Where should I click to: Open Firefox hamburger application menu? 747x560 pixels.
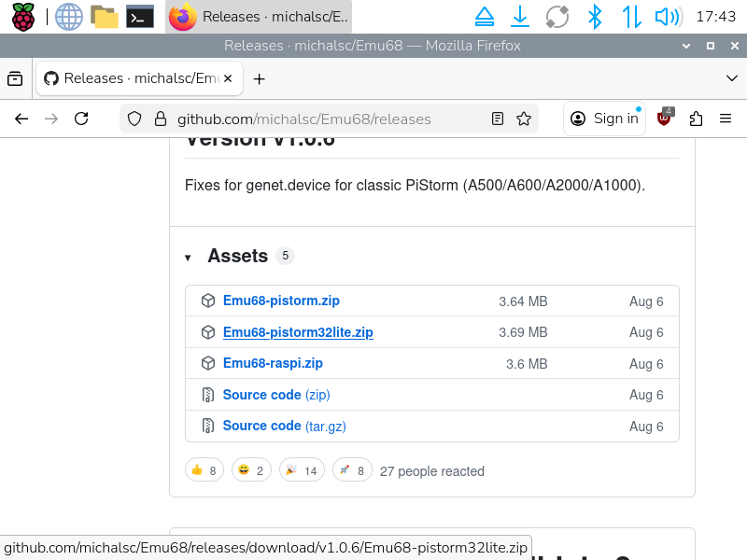coord(726,119)
